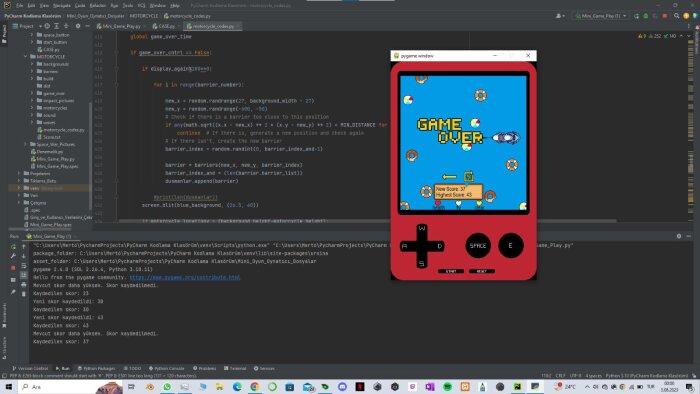The height and width of the screenshot is (394, 700).
Task: Select the motorcycle_codes.py editor tab
Action: pyautogui.click(x=213, y=26)
